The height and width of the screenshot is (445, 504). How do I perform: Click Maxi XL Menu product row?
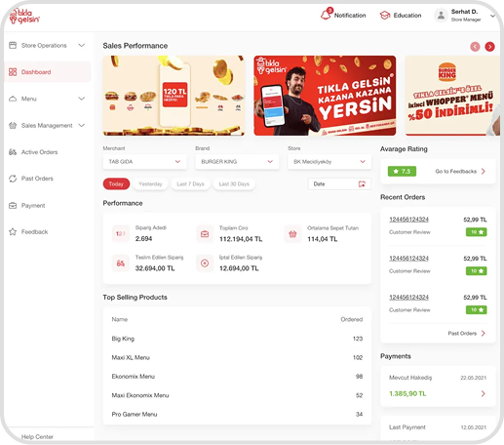[237, 357]
